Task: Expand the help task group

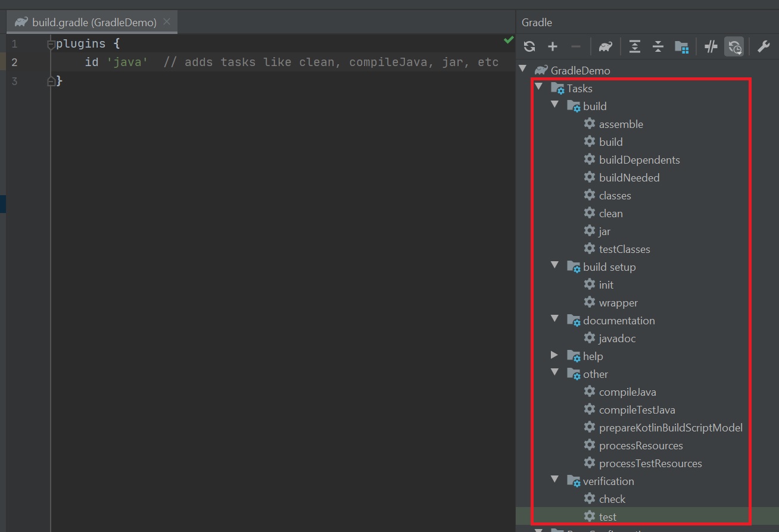Action: click(554, 355)
